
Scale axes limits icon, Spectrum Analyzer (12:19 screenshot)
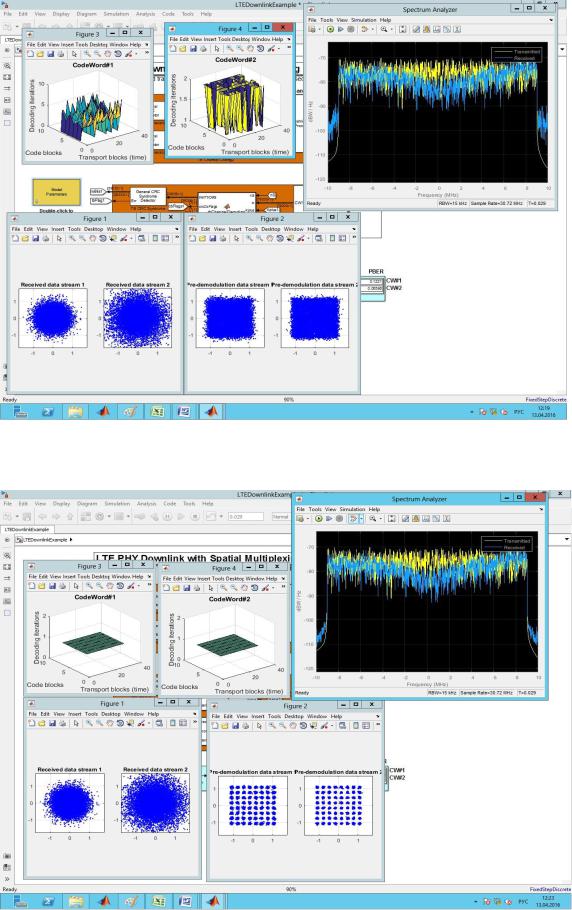403,28
